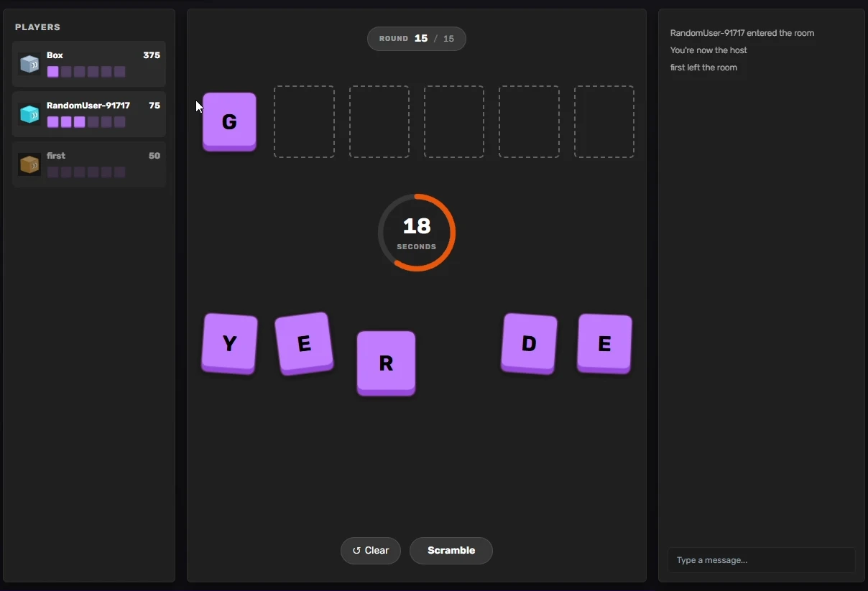This screenshot has width=868, height=591.
Task: Click the Clear button
Action: click(x=371, y=551)
